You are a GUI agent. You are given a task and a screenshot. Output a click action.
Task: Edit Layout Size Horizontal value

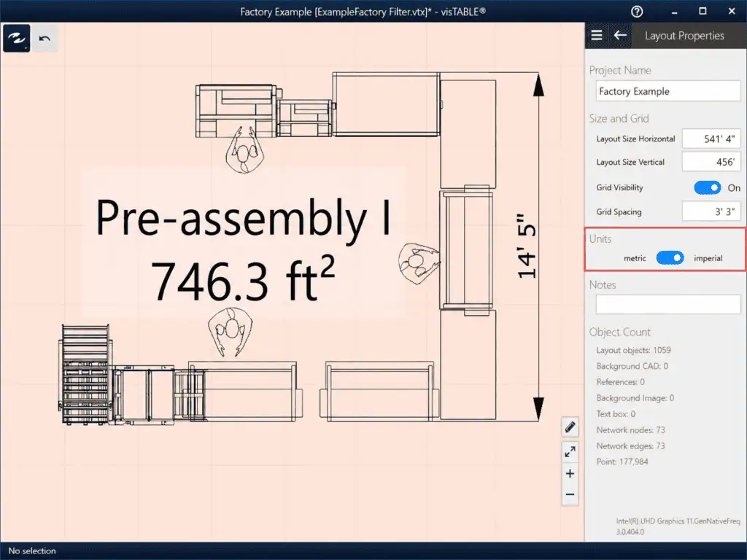(x=711, y=139)
